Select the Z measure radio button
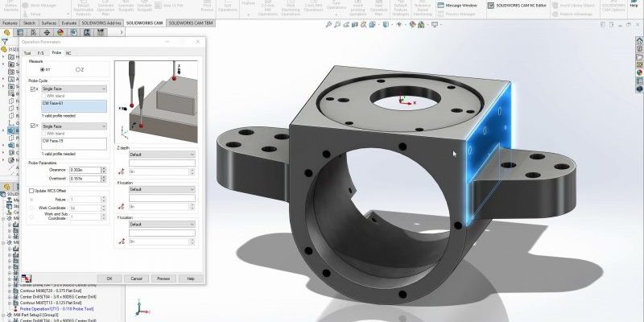644x322 pixels. pyautogui.click(x=77, y=69)
